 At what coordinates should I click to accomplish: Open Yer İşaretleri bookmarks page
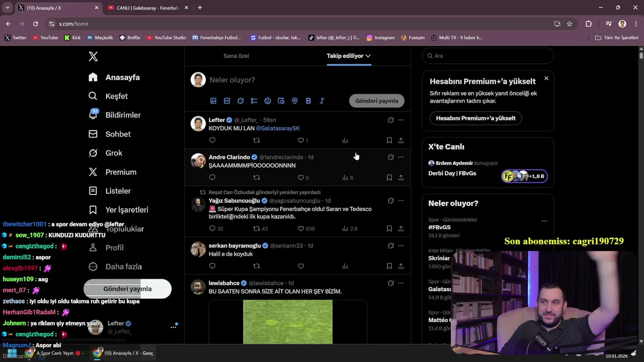(x=118, y=210)
